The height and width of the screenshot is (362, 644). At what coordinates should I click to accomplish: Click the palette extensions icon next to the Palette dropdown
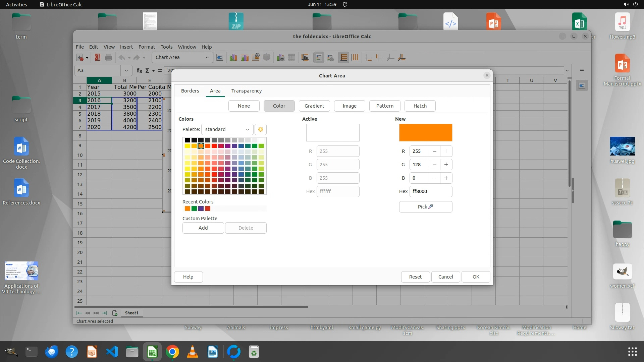[261, 129]
